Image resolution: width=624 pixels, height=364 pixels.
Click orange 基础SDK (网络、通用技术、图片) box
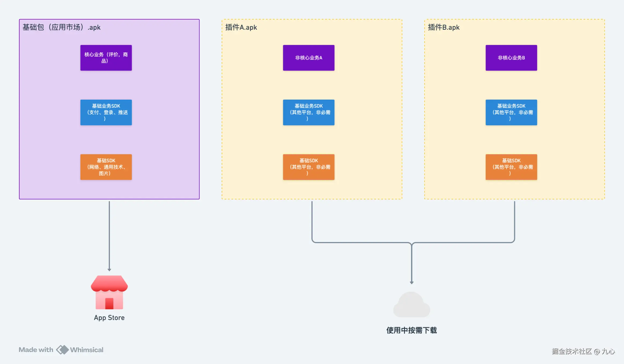[106, 167]
